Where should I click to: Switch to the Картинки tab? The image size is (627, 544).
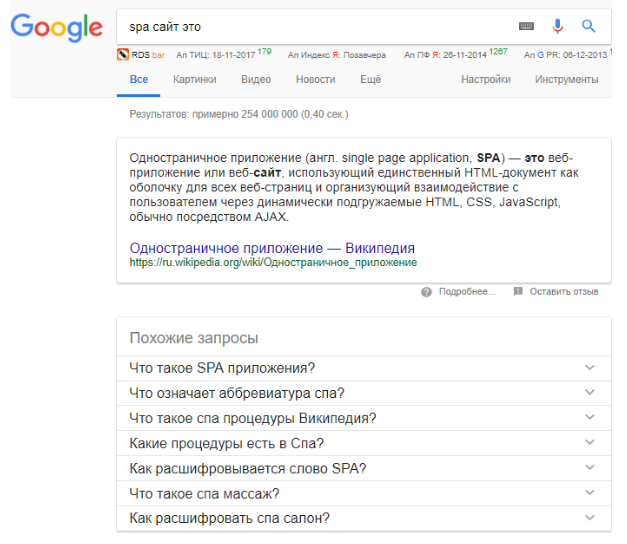(x=194, y=80)
